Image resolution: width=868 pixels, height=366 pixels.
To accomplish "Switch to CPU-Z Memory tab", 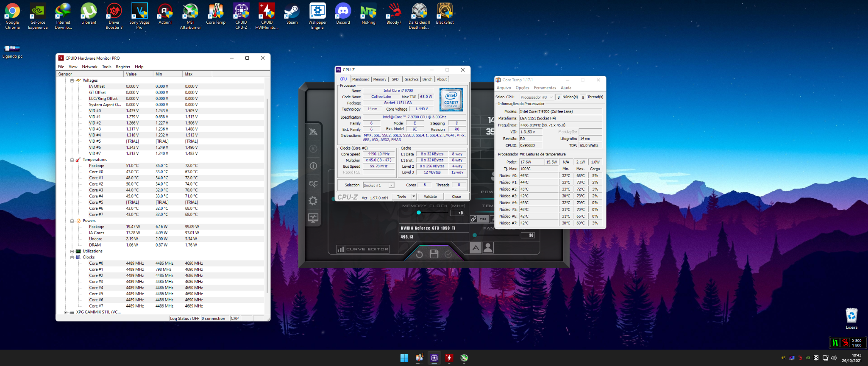I will 380,79.
